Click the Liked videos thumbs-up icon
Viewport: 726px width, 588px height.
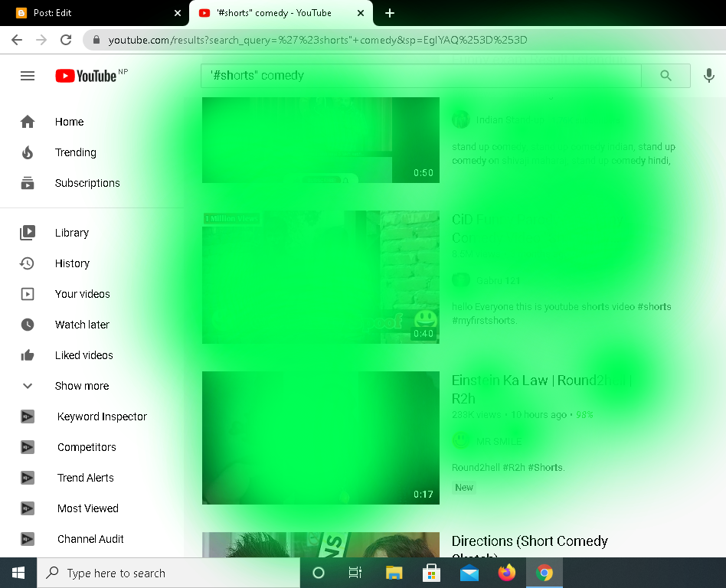[x=28, y=355]
